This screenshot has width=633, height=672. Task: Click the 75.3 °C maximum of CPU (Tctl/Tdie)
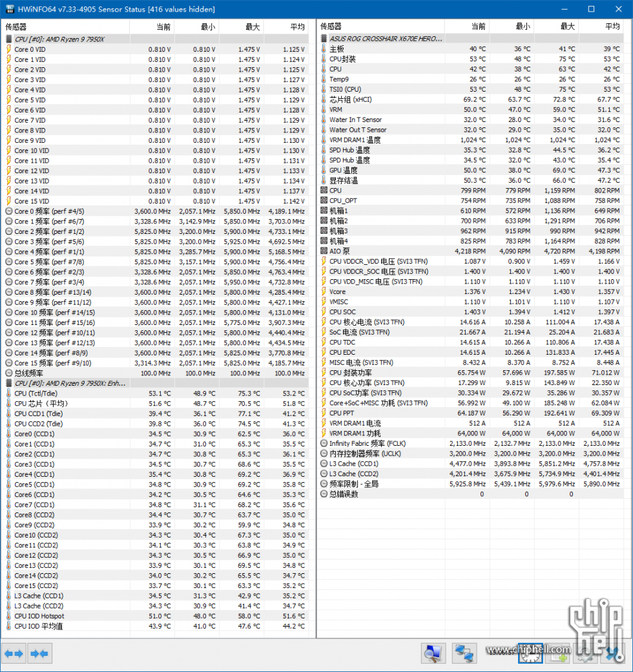coord(248,394)
